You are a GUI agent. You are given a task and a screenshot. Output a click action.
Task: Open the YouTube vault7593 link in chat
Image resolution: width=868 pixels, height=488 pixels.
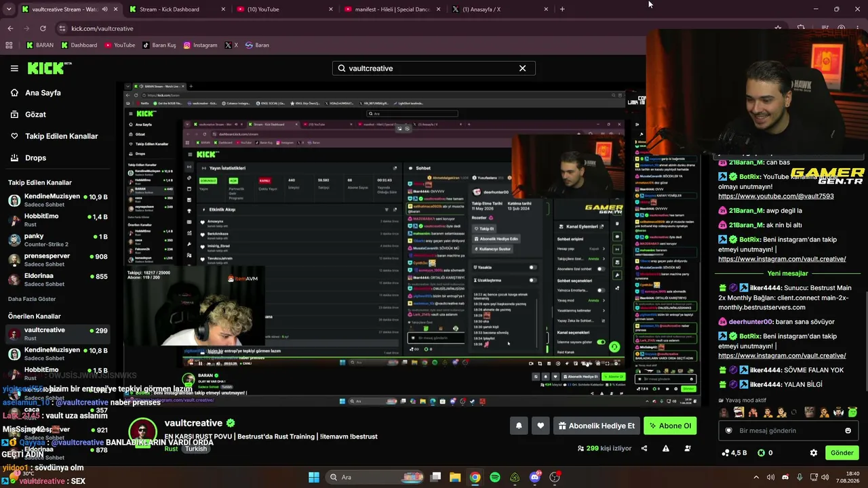pos(776,196)
